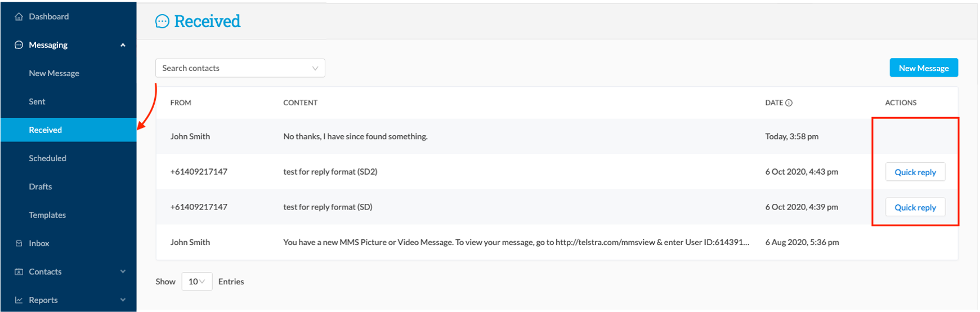
Task: Open the Show 10 entries dropdown
Action: [x=196, y=282]
